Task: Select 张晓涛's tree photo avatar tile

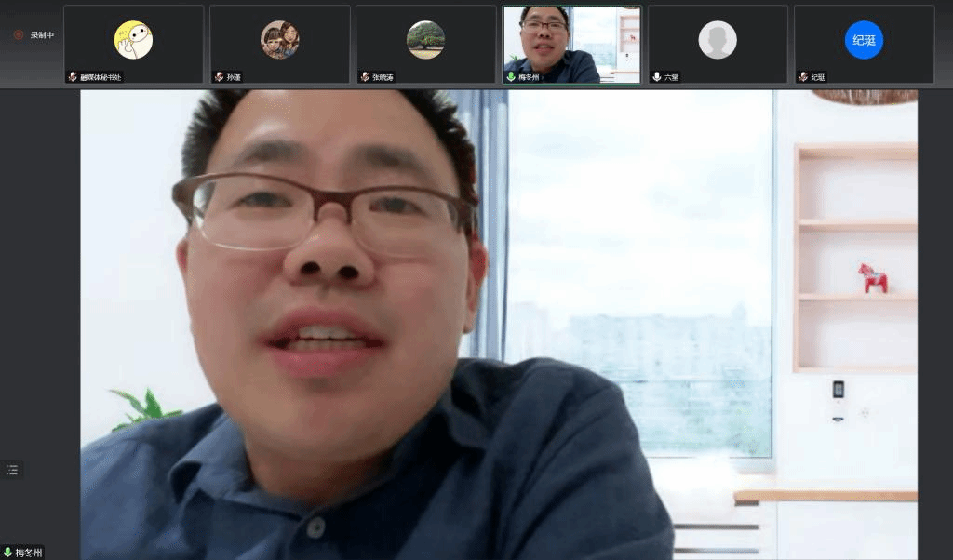Action: [x=425, y=40]
